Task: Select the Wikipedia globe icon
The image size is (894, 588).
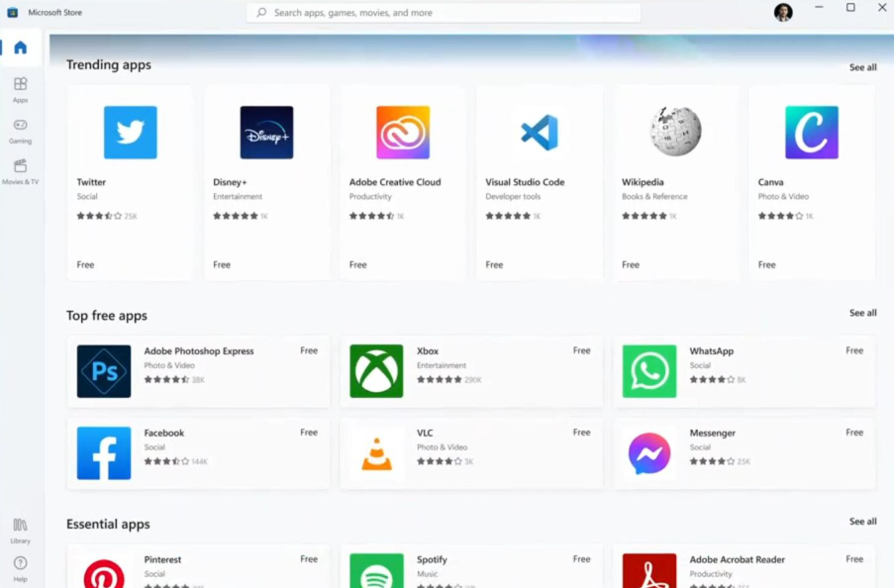Action: click(x=675, y=132)
